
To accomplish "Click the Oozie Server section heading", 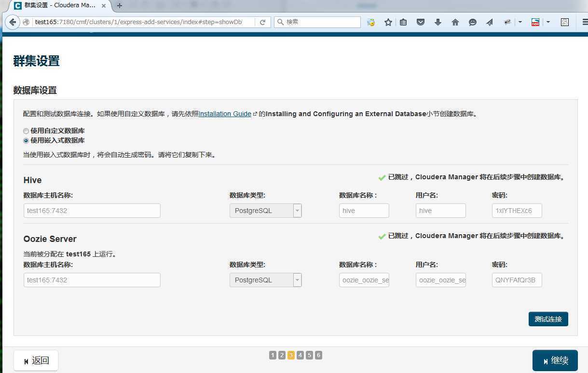I will (50, 239).
